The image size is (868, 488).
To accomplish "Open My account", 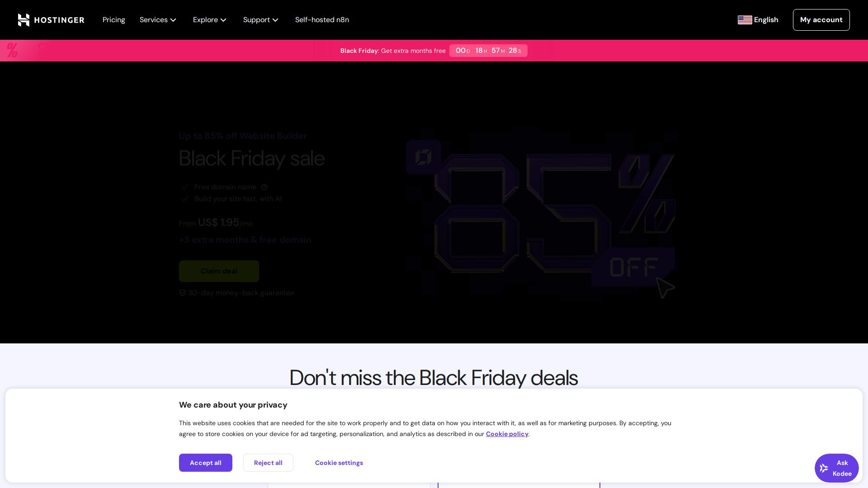I will click(x=821, y=20).
